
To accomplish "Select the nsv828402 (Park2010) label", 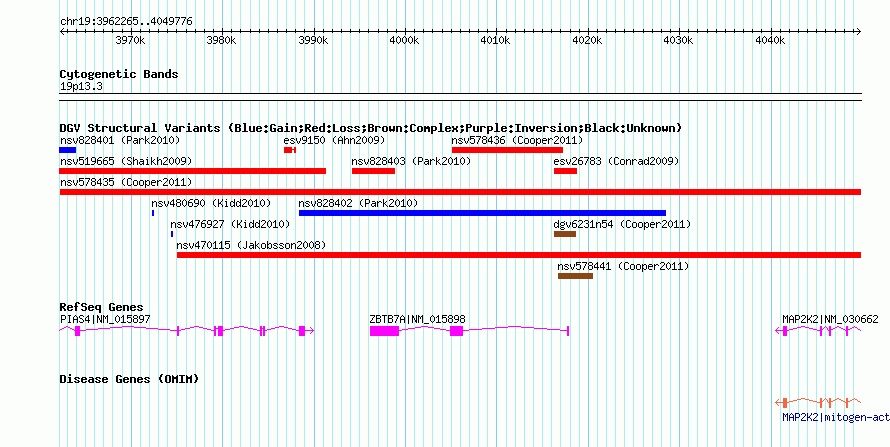I will [358, 203].
